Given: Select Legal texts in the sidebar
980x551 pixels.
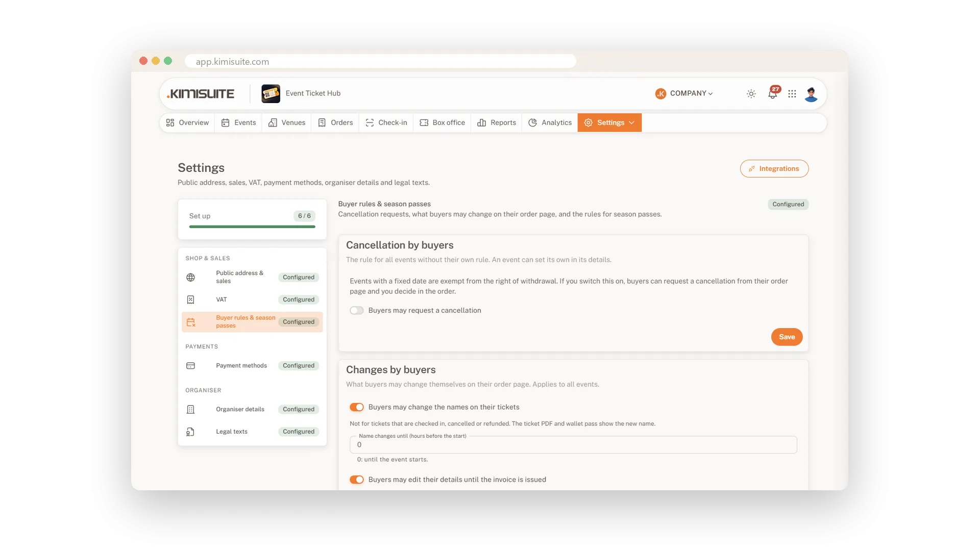Looking at the screenshot, I should coord(252,432).
